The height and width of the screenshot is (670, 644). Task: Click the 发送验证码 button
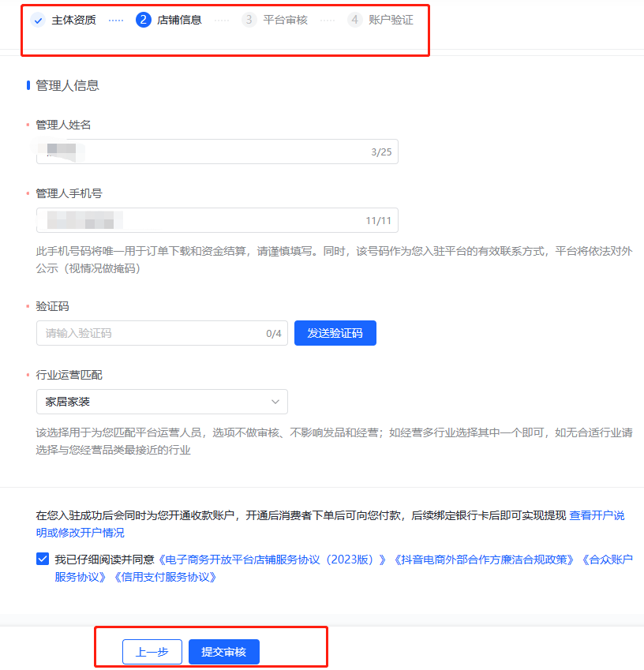[335, 333]
